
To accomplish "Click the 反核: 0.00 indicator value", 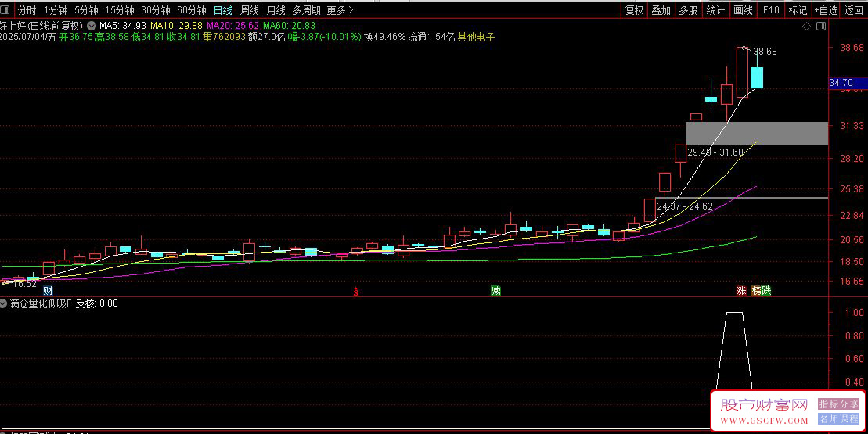I will click(96, 303).
